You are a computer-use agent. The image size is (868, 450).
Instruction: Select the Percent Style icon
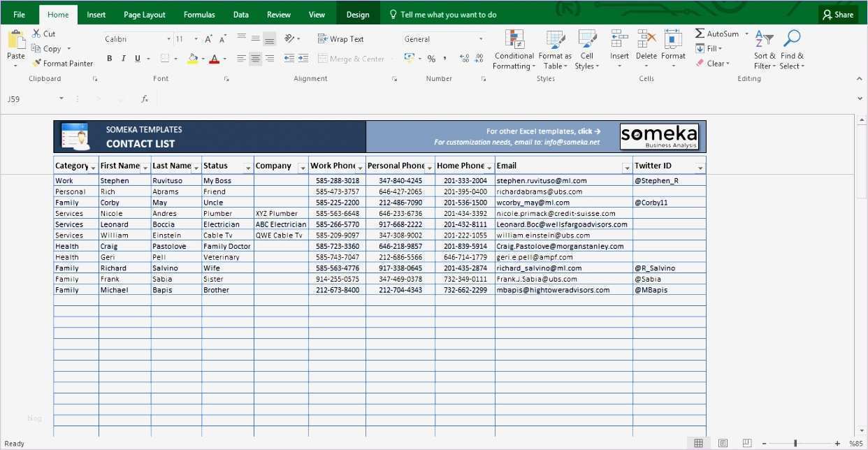(431, 59)
